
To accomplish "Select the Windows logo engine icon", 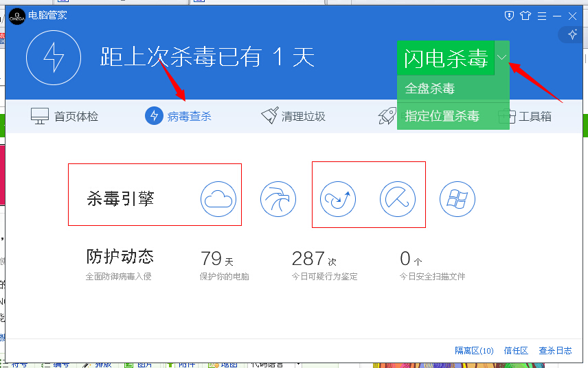I will (457, 199).
